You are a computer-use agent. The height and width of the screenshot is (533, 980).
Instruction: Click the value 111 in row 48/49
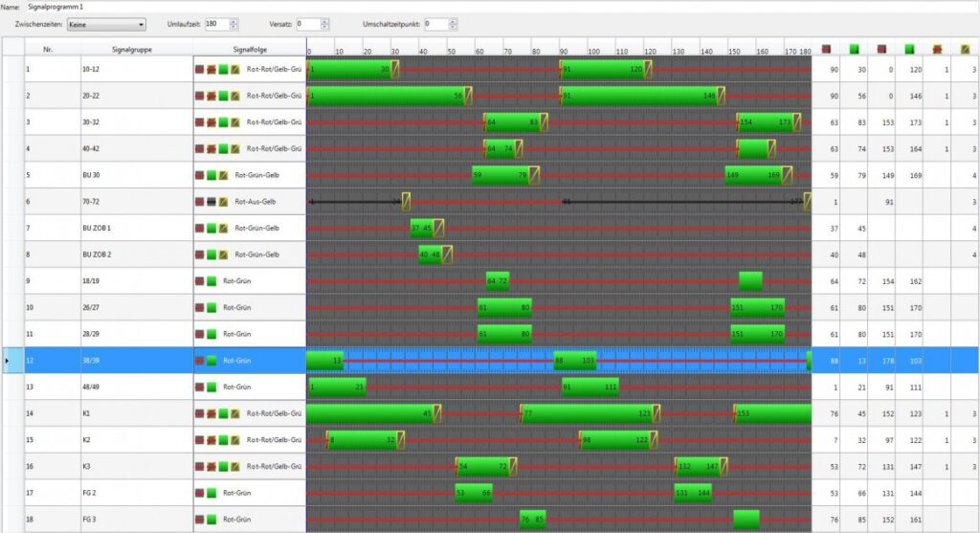[916, 387]
